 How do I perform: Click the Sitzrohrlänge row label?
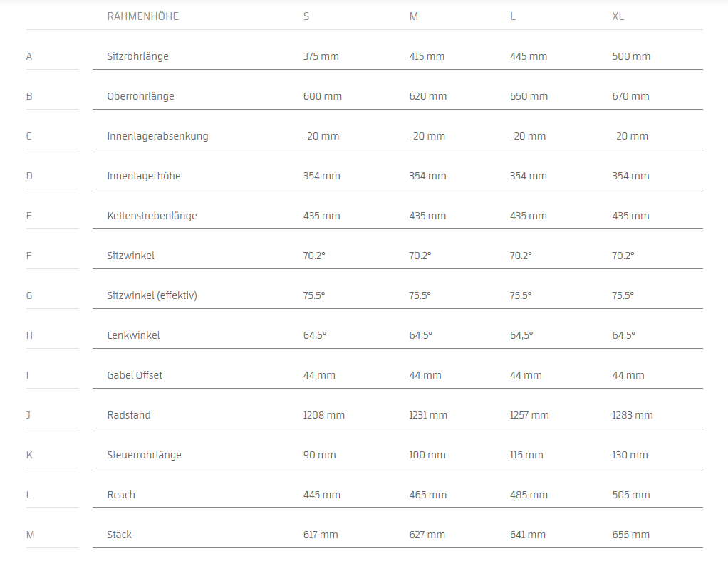(137, 56)
